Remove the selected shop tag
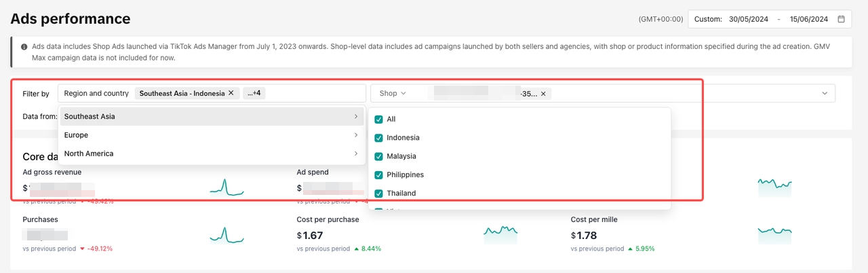The width and height of the screenshot is (868, 273). pos(542,94)
